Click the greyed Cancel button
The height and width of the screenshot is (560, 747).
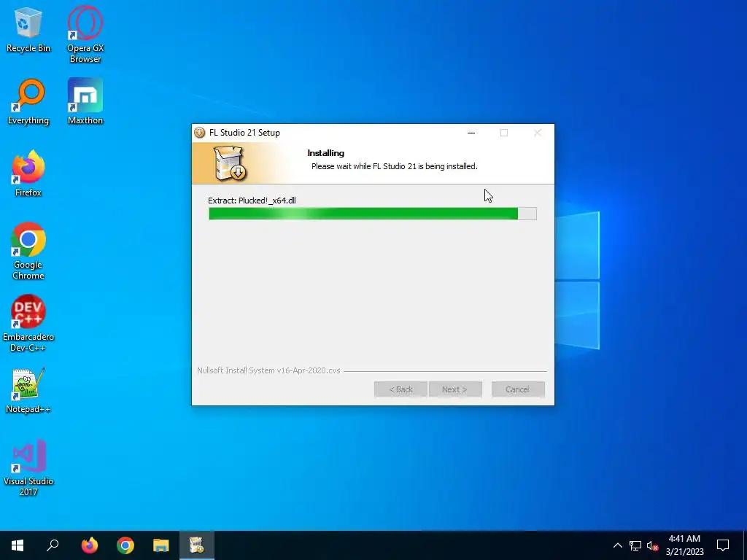click(518, 389)
